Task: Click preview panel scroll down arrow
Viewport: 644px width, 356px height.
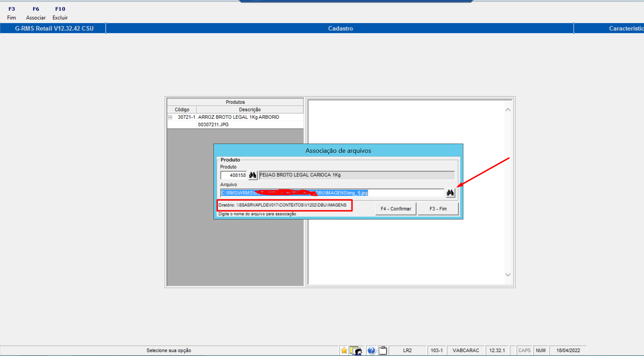Action: tap(508, 274)
